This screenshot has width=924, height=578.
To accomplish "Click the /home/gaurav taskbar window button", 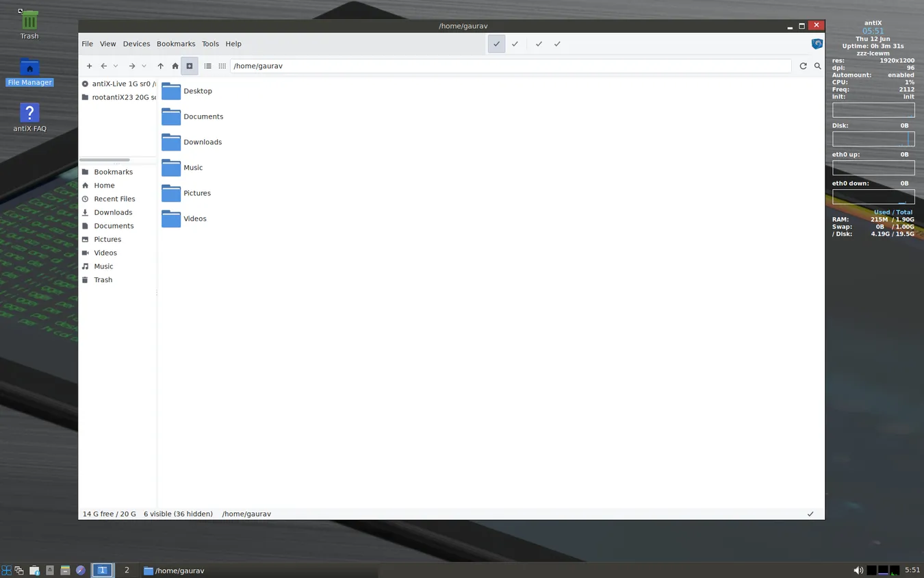I will 259,570.
